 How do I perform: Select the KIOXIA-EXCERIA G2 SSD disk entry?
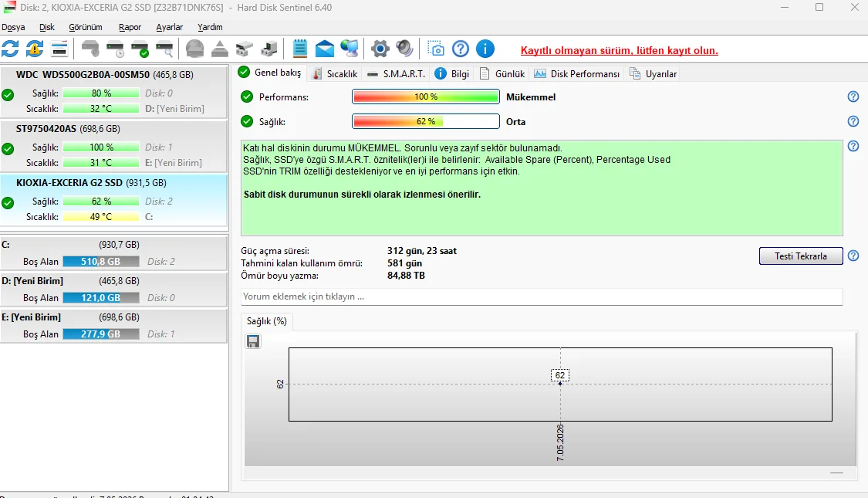point(113,201)
